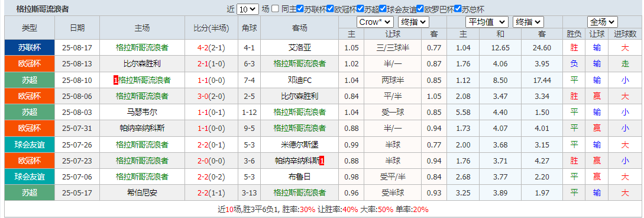Click the corner count 3-13
644x218 pixels.
click(249, 193)
